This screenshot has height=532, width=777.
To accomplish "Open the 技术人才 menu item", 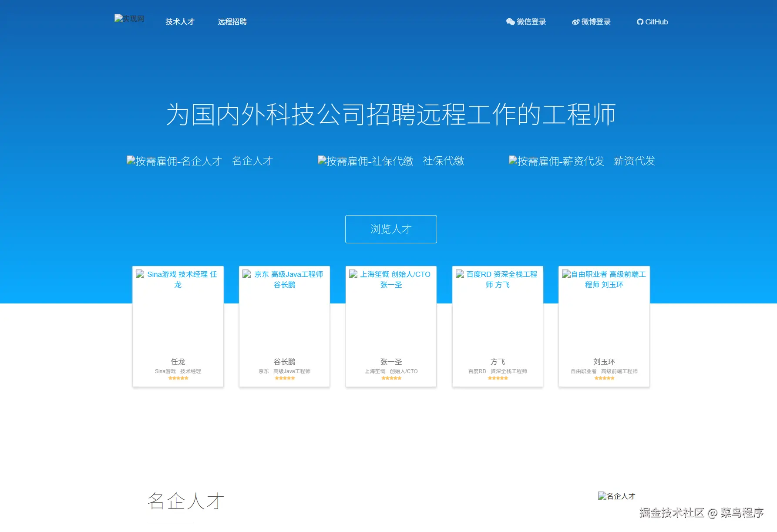I will (180, 22).
